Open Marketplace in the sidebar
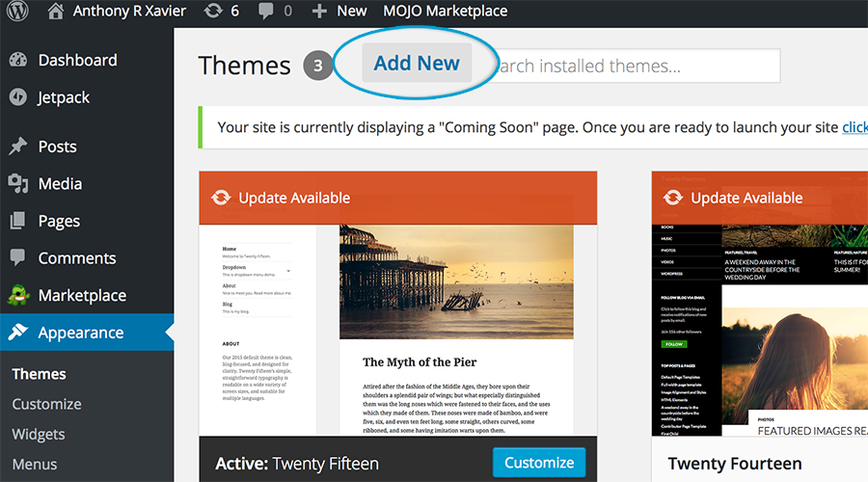Image resolution: width=868 pixels, height=482 pixels. point(82,296)
